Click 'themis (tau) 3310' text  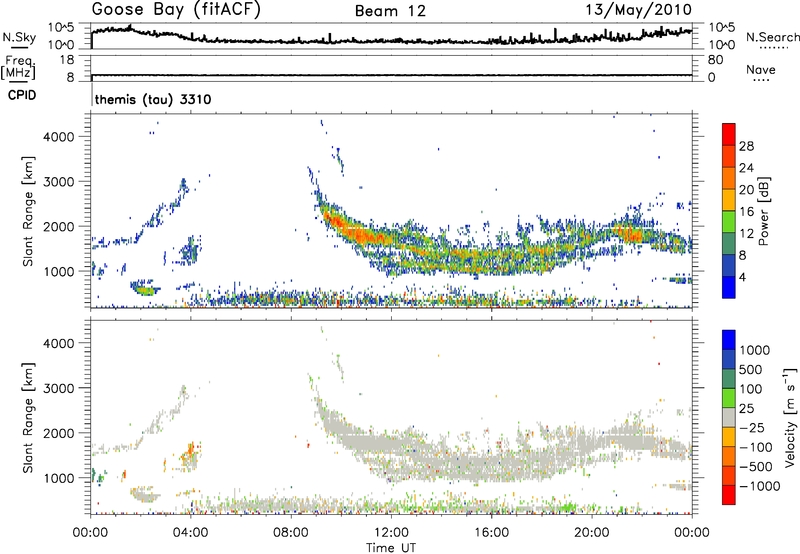coord(153,99)
